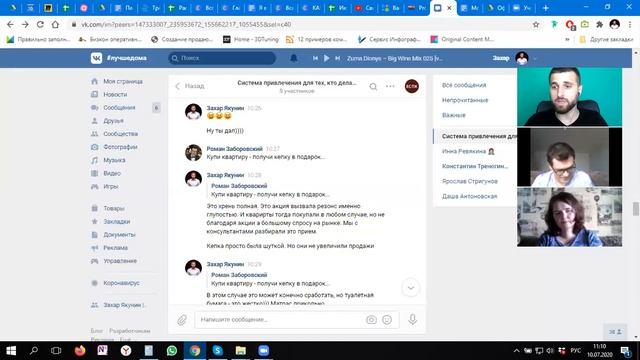Select the Важные filter
Image resolution: width=640 pixels, height=360 pixels.
(453, 115)
